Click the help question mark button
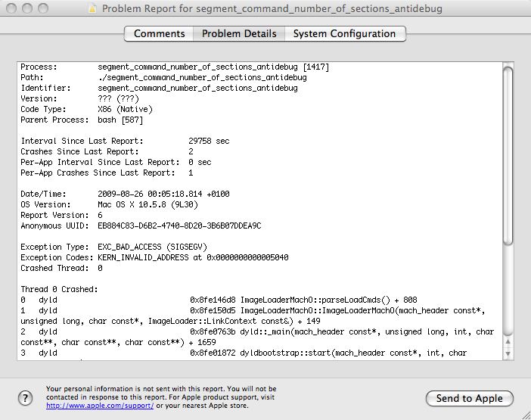Screen dimensions: 531x420 25,398
